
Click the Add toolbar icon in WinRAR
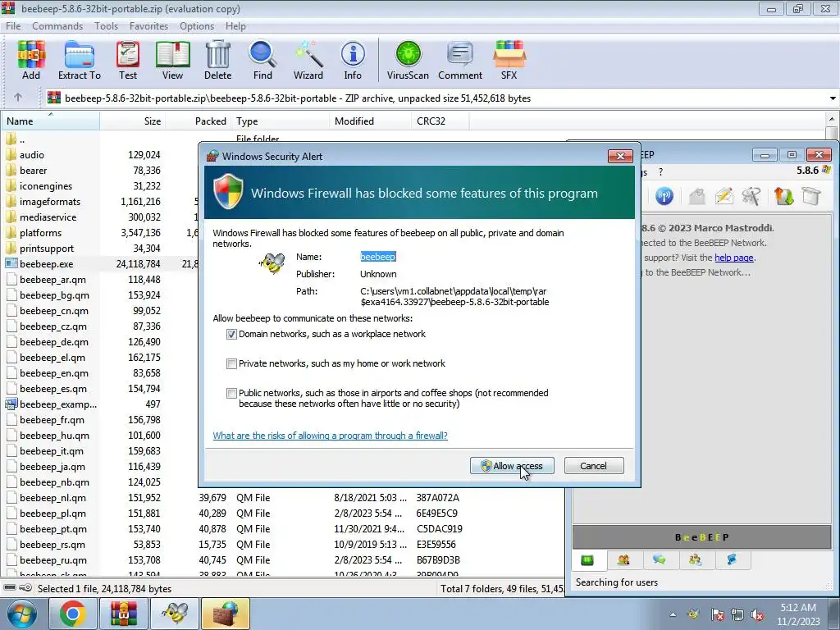point(31,59)
